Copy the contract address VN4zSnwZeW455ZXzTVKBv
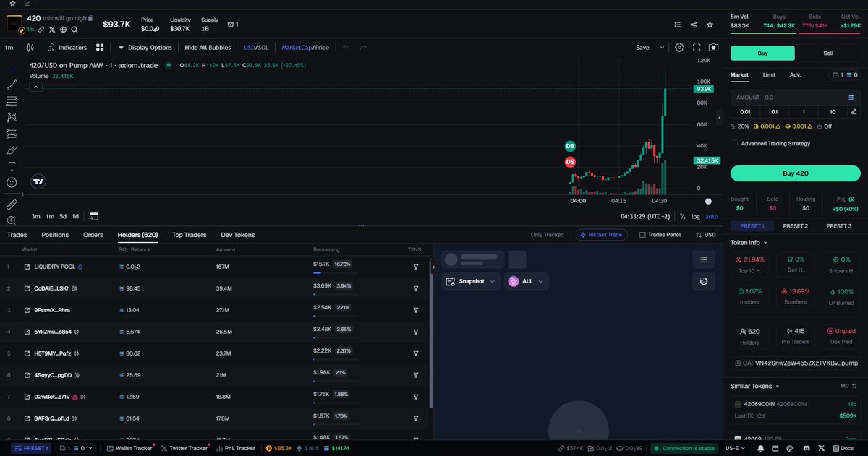This screenshot has width=868, height=456. (795, 363)
